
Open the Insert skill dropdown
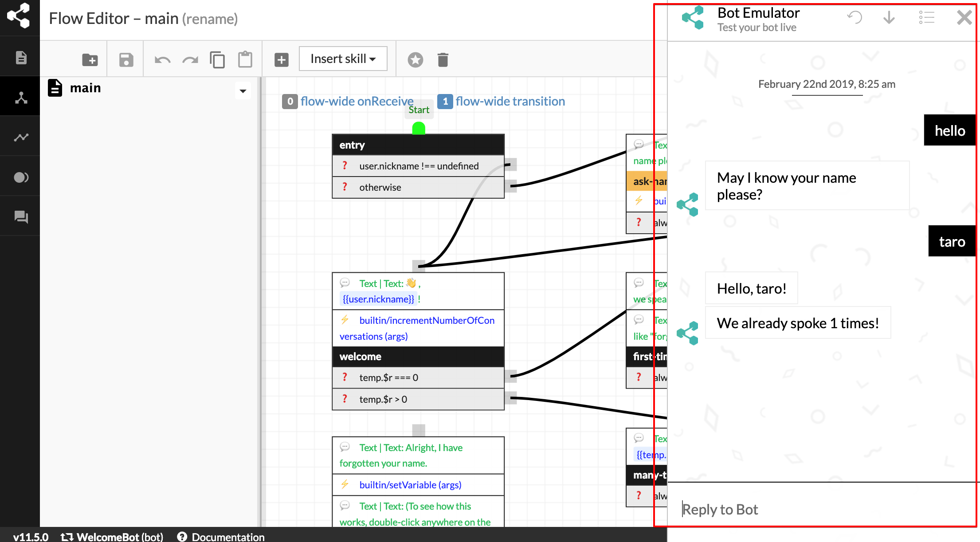tap(343, 58)
